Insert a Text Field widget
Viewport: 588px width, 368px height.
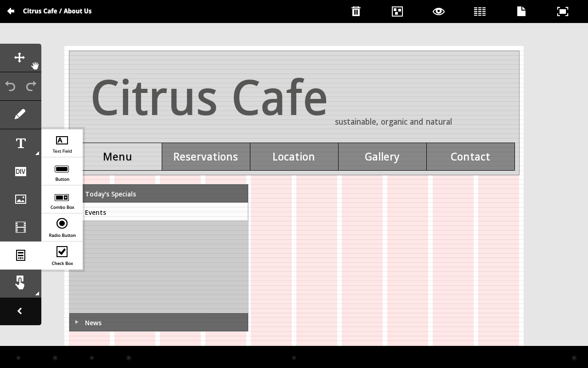point(62,143)
